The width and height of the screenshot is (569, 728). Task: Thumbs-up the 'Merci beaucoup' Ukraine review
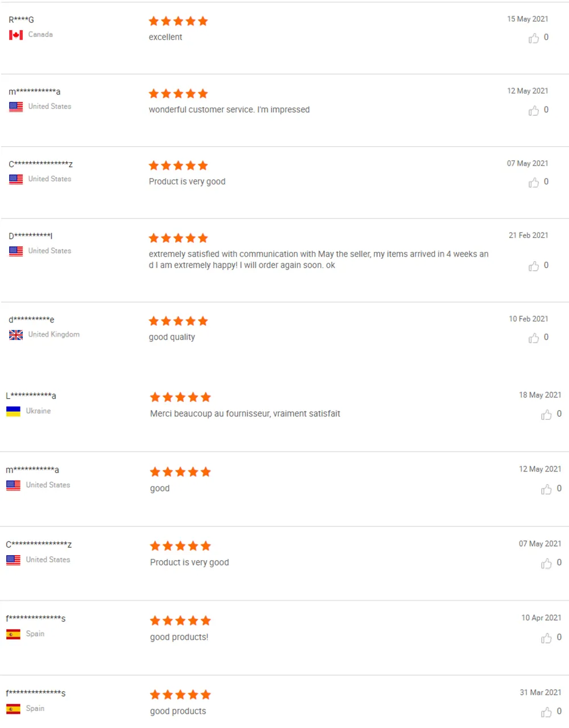coord(546,415)
